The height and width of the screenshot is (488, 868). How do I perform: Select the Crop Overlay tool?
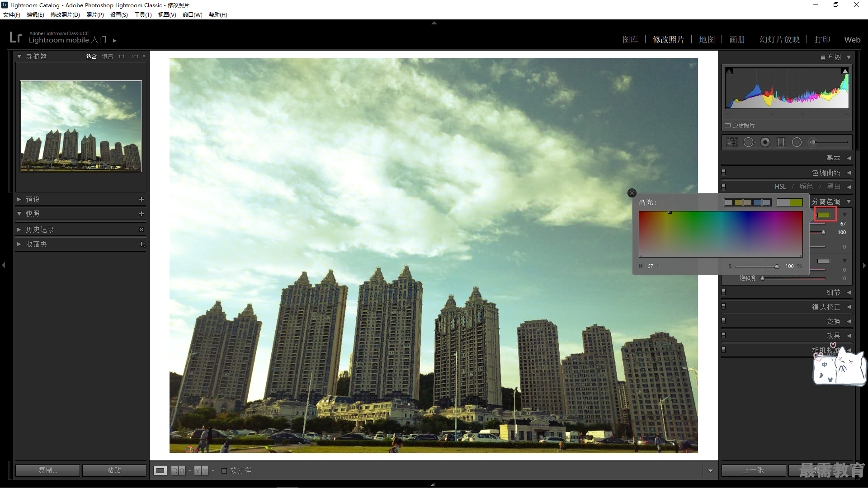pos(732,142)
